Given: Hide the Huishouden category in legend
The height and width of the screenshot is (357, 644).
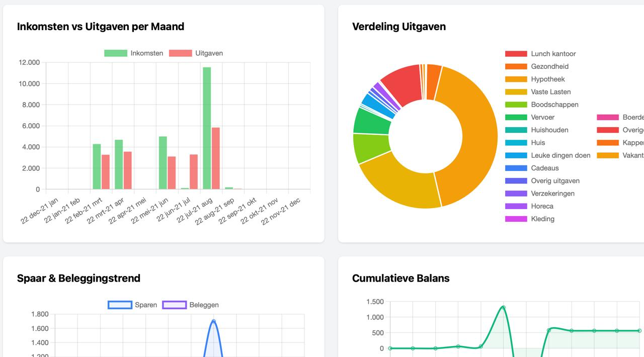Looking at the screenshot, I should tap(537, 130).
